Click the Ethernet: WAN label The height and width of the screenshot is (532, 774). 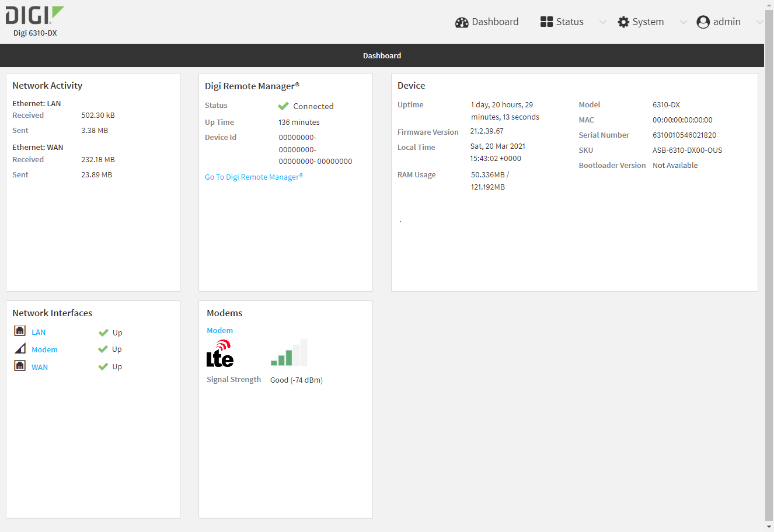38,148
